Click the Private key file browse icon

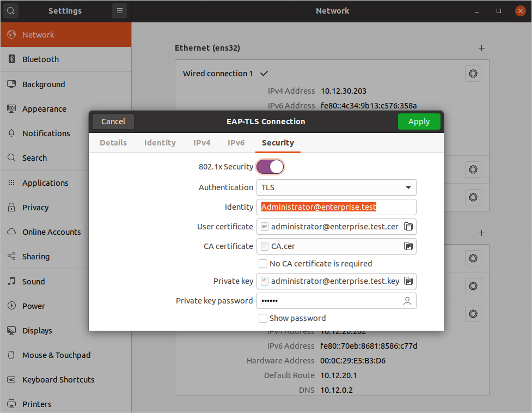pos(408,281)
